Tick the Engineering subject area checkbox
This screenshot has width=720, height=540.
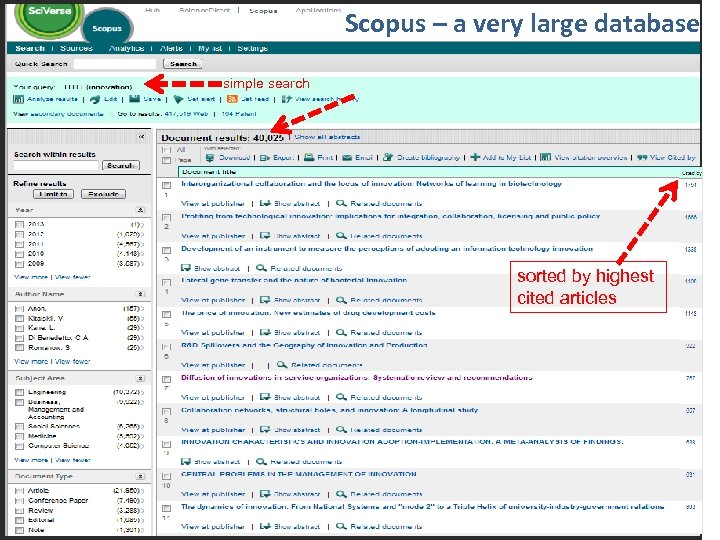tap(19, 393)
